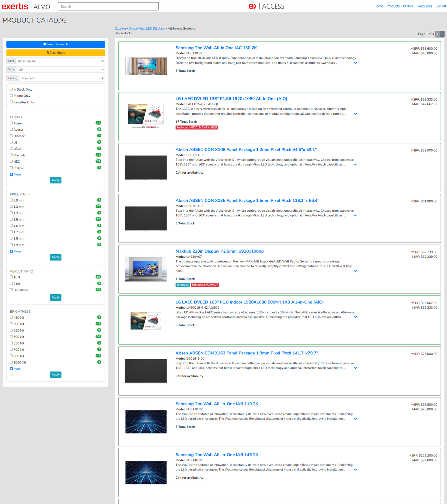Open the Maxhub 220in Display product link
This screenshot has height=504, width=447.
[x=220, y=251]
